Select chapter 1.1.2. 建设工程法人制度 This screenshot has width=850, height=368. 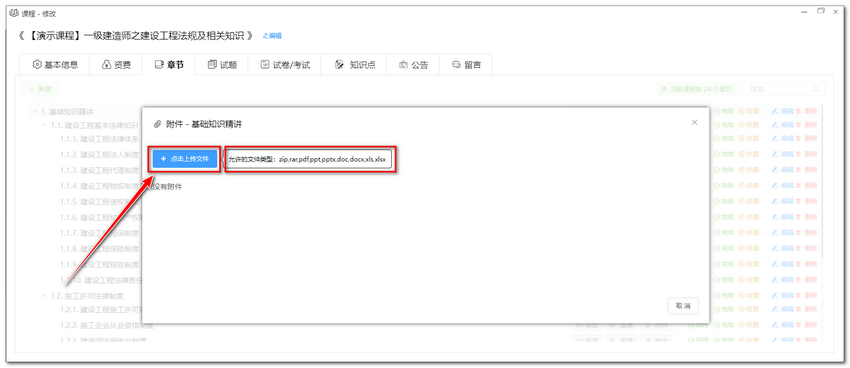99,154
